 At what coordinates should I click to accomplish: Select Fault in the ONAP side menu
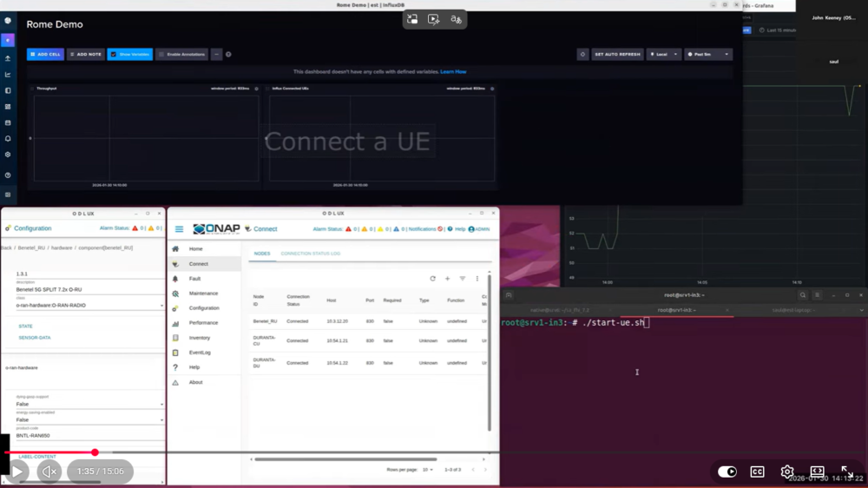click(x=195, y=279)
